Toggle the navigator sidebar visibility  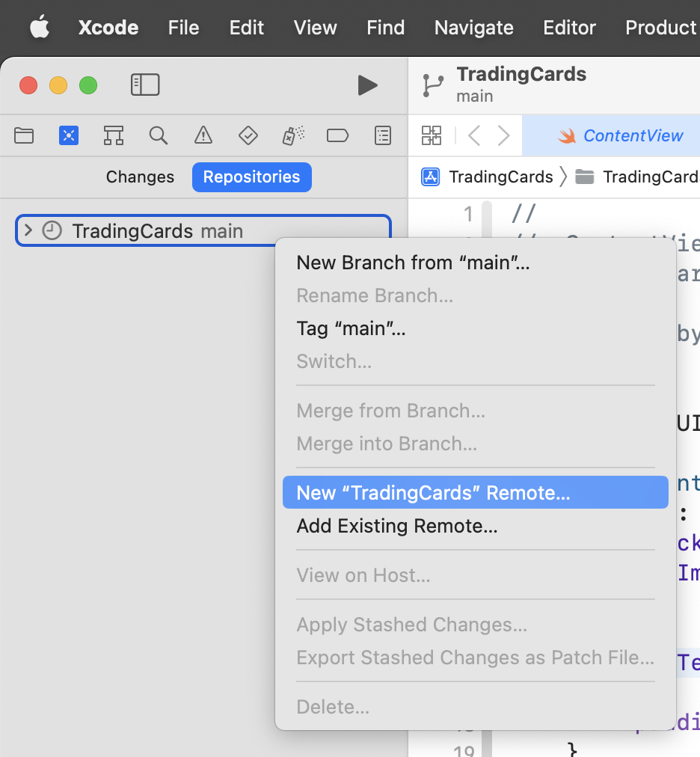point(145,85)
